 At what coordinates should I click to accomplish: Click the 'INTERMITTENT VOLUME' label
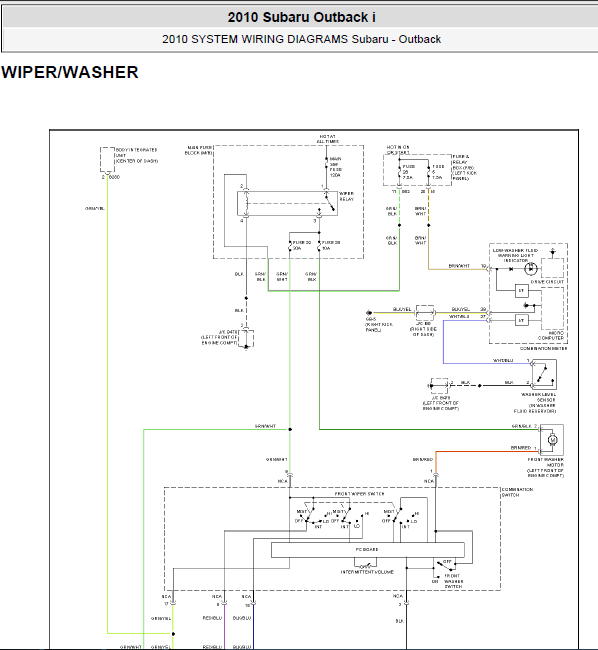tap(367, 572)
